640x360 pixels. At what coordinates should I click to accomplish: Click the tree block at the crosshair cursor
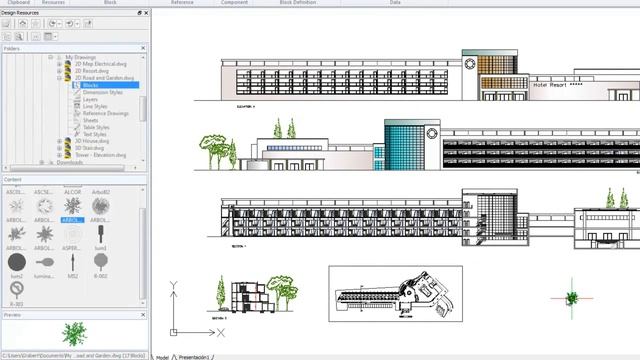tap(572, 298)
